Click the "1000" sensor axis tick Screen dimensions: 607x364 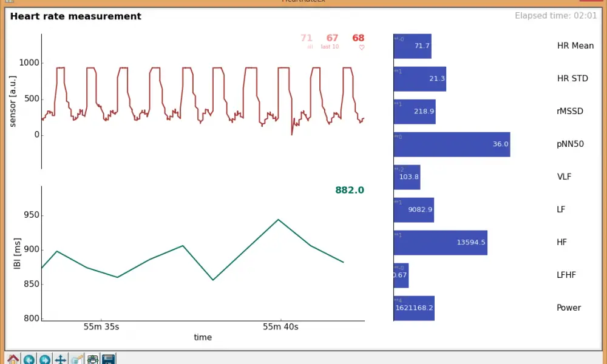[29, 62]
